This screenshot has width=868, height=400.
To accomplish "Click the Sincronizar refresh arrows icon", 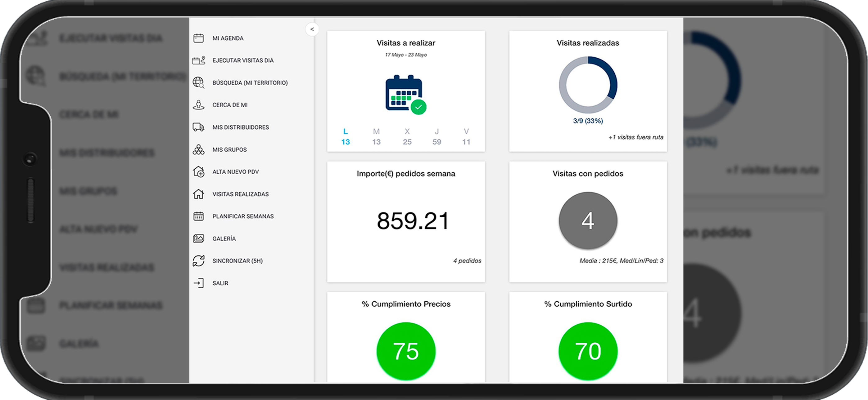I will click(198, 260).
